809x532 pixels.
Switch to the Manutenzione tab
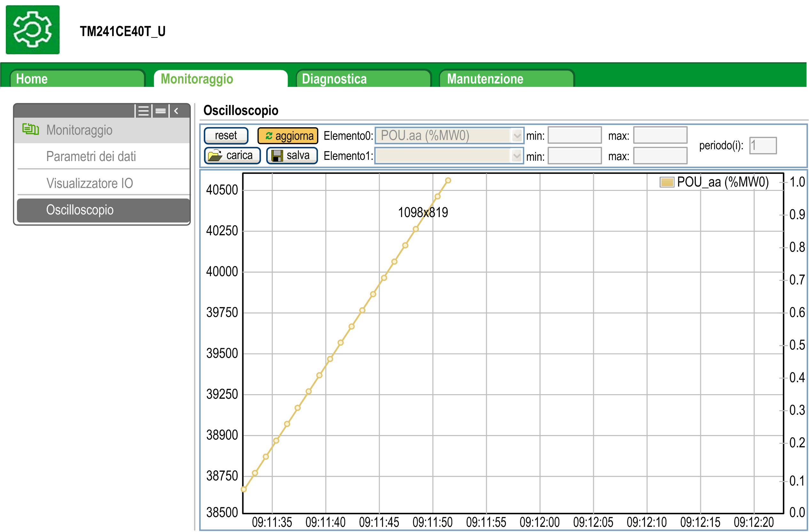[x=507, y=79]
